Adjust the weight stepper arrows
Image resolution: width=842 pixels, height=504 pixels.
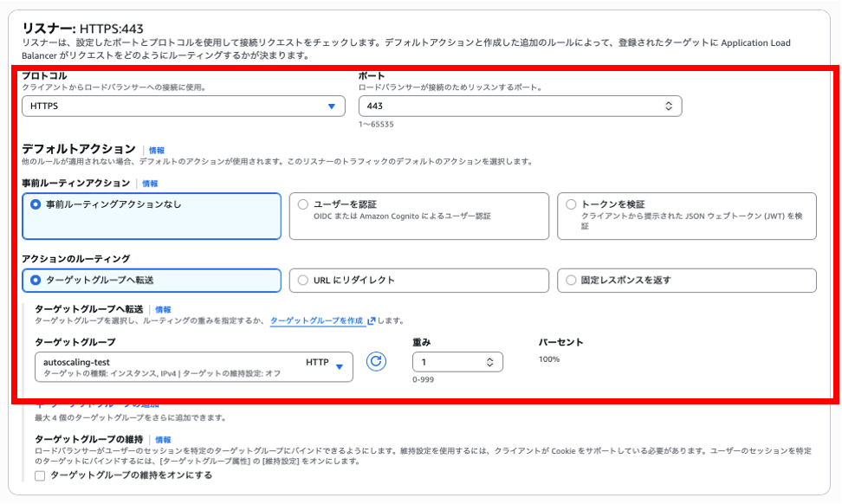(489, 362)
